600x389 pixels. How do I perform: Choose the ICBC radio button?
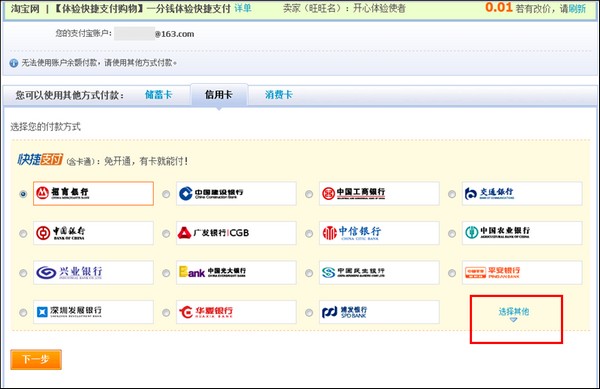309,194
